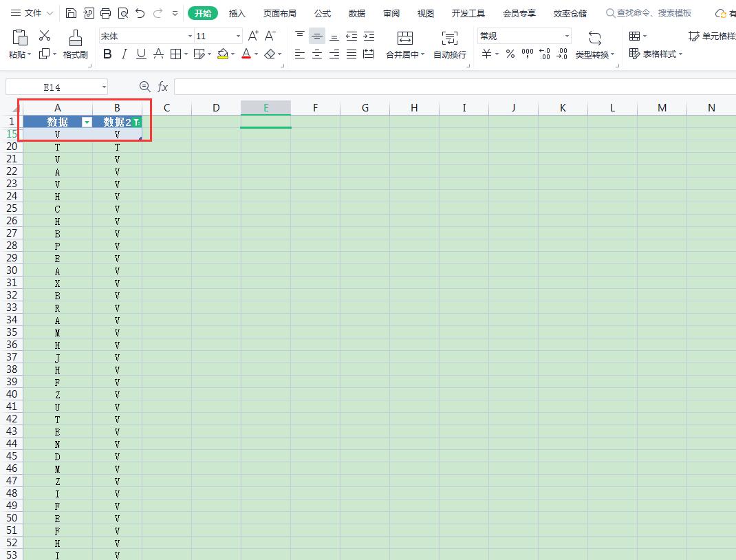Center text horizontally
Viewport: 736px width, 560px height.
tap(317, 54)
